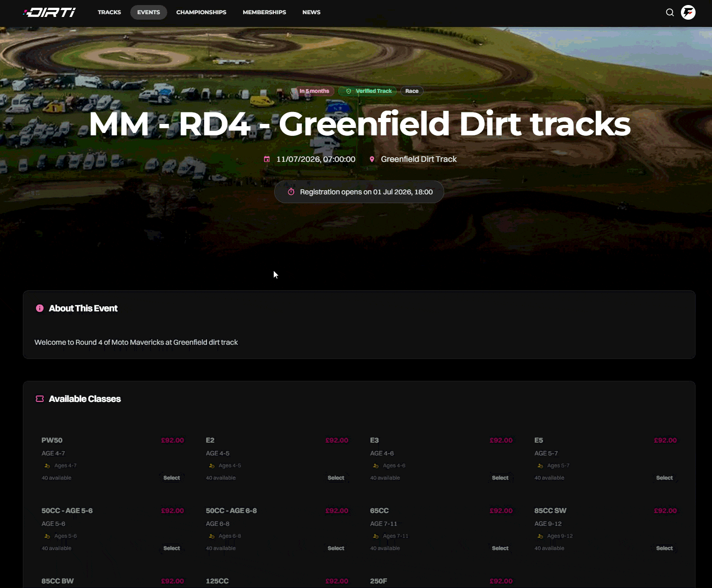Select the PW50 class
This screenshot has height=588, width=712.
[171, 478]
